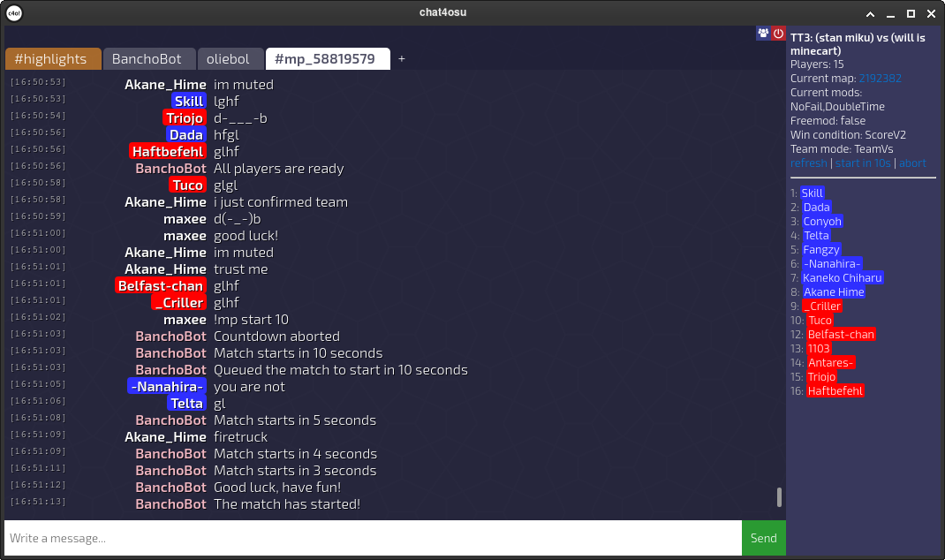
Task: Click Akane_Hime's name on 'firetruck' message
Action: click(165, 437)
